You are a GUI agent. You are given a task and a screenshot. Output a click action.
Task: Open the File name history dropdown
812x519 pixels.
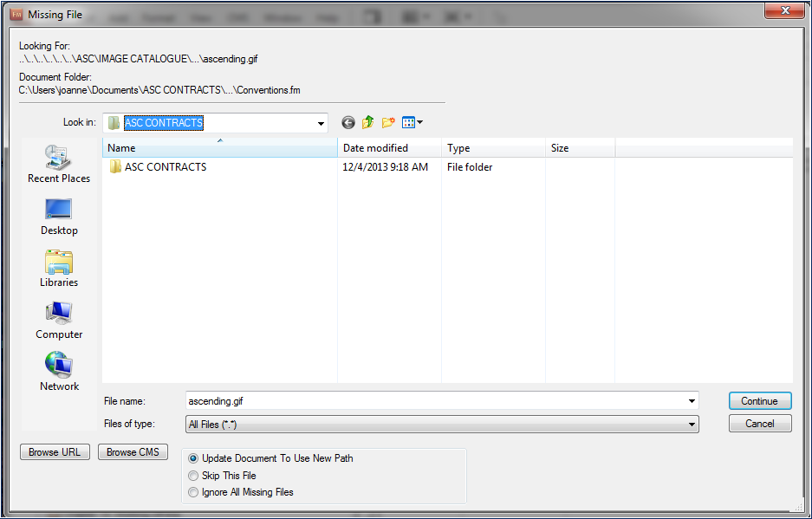[x=691, y=400]
